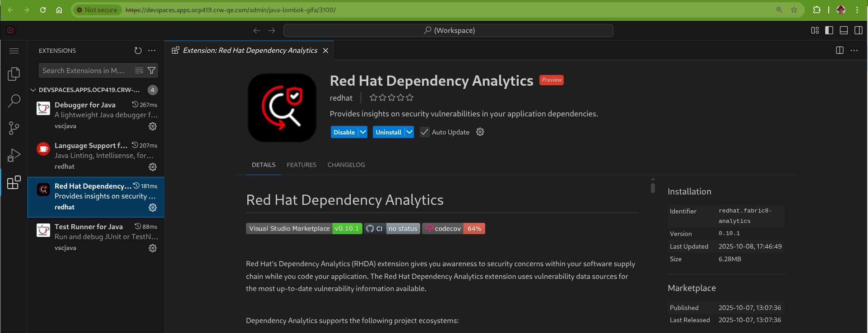Open the Search view in activity bar
868x333 pixels.
point(14,101)
